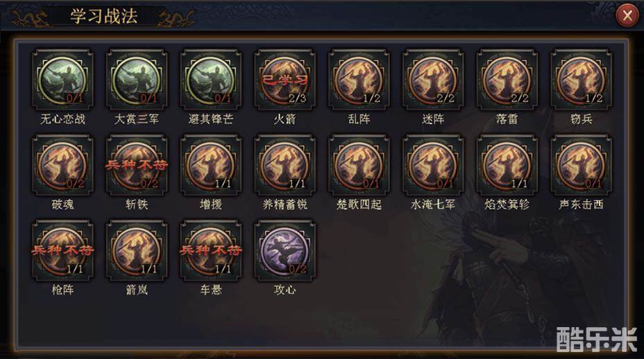Click the 迷阵 tactic icon

(x=433, y=80)
